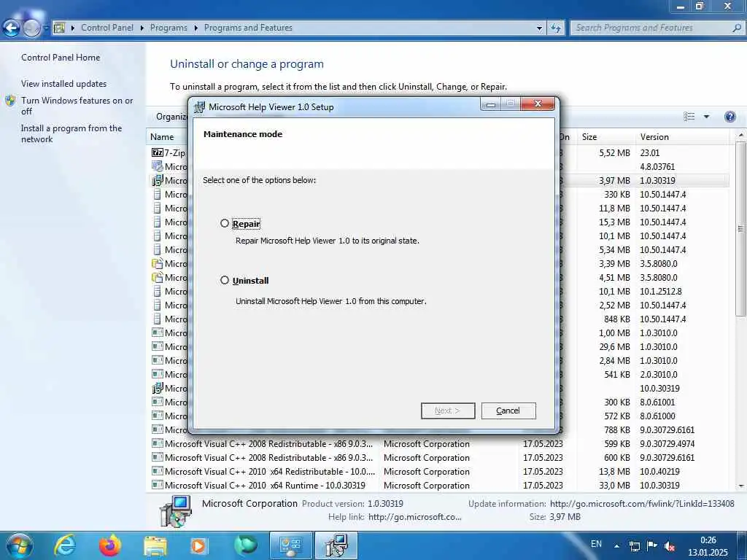747x560 pixels.
Task: Click Programs and Features breadcrumb
Action: (248, 28)
